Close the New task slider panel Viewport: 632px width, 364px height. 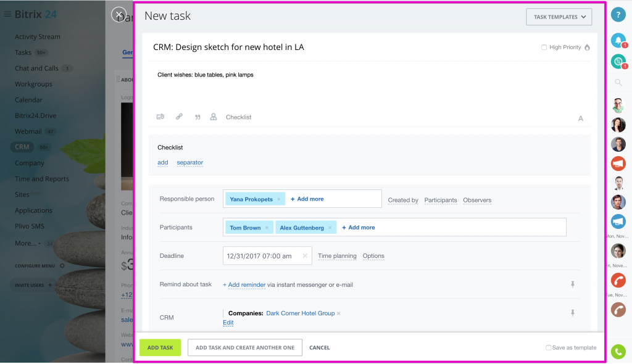point(118,15)
